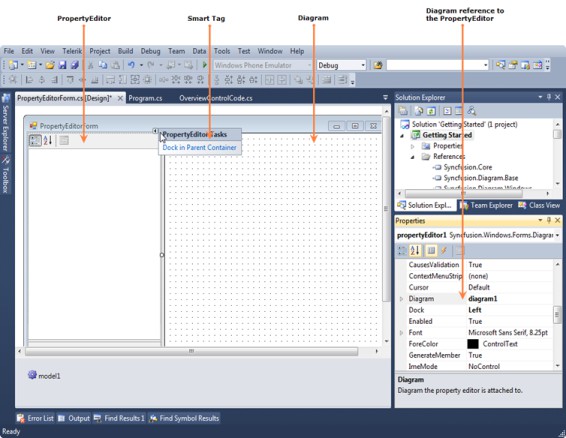The height and width of the screenshot is (438, 566).
Task: Click Dock in Parent Container link
Action: coord(199,147)
